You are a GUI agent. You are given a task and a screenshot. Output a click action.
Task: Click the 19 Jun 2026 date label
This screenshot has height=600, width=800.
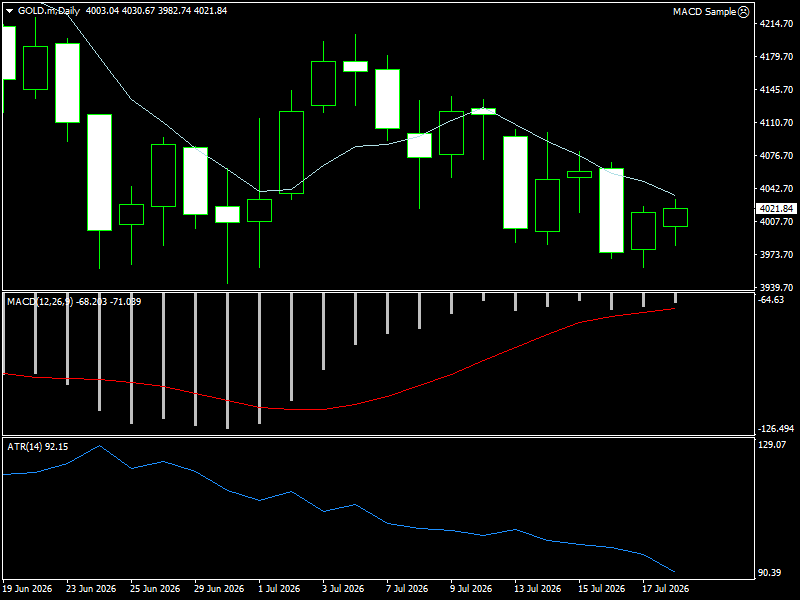(x=27, y=589)
